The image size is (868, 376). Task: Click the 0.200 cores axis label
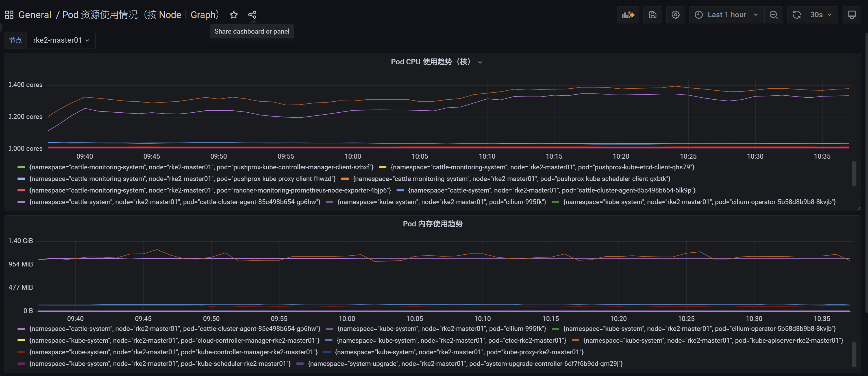(x=26, y=117)
